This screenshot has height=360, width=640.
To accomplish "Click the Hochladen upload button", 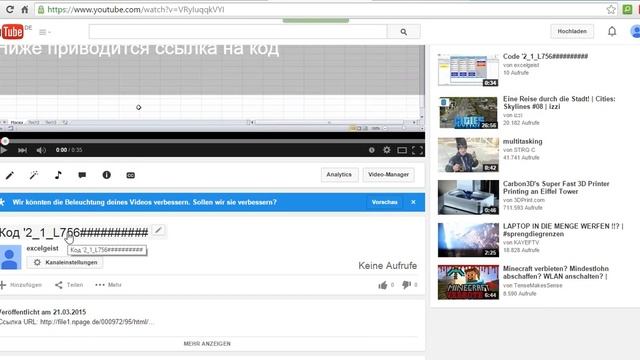I will click(572, 31).
